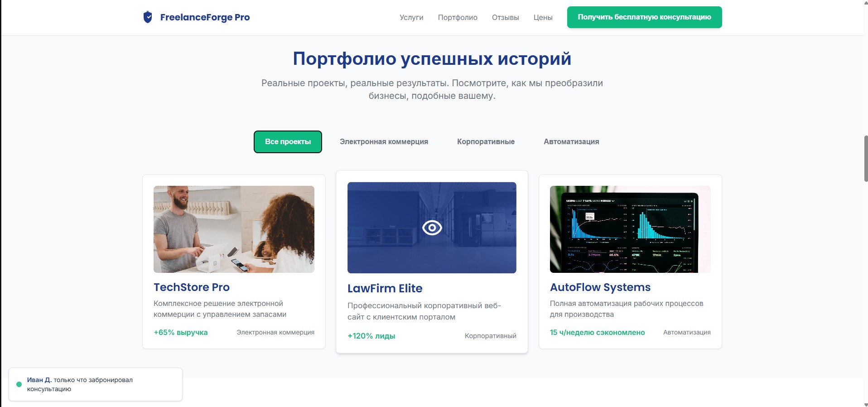This screenshot has width=868, height=407.
Task: Click the Иван Д. booking notification
Action: click(96, 384)
